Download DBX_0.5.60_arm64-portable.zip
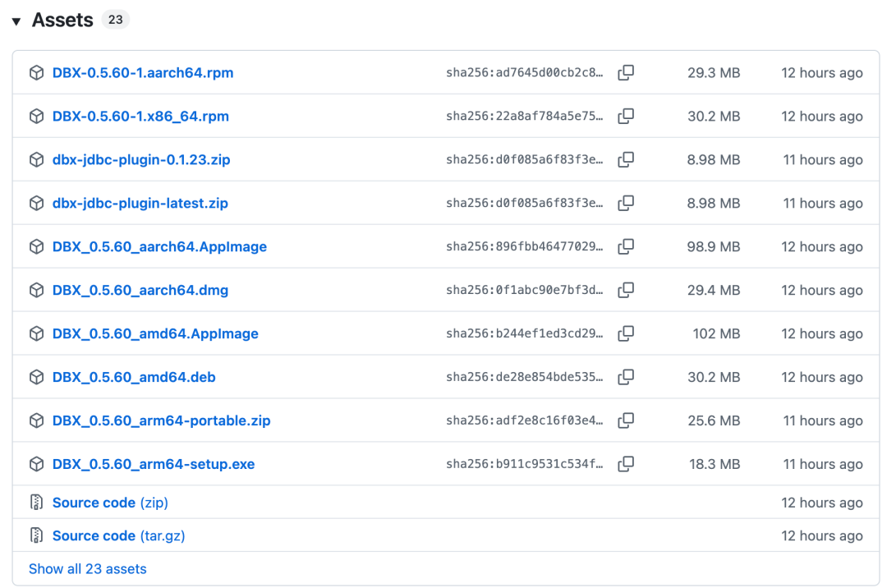 [161, 421]
